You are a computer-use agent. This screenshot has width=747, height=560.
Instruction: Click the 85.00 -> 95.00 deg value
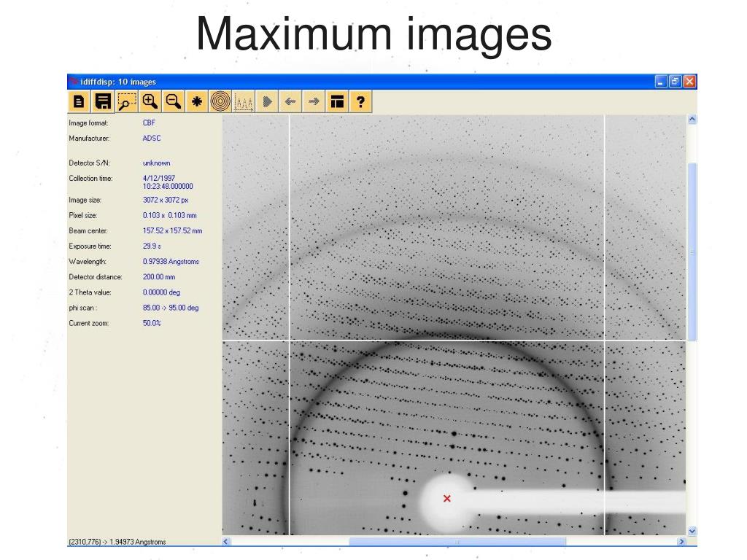(x=171, y=308)
